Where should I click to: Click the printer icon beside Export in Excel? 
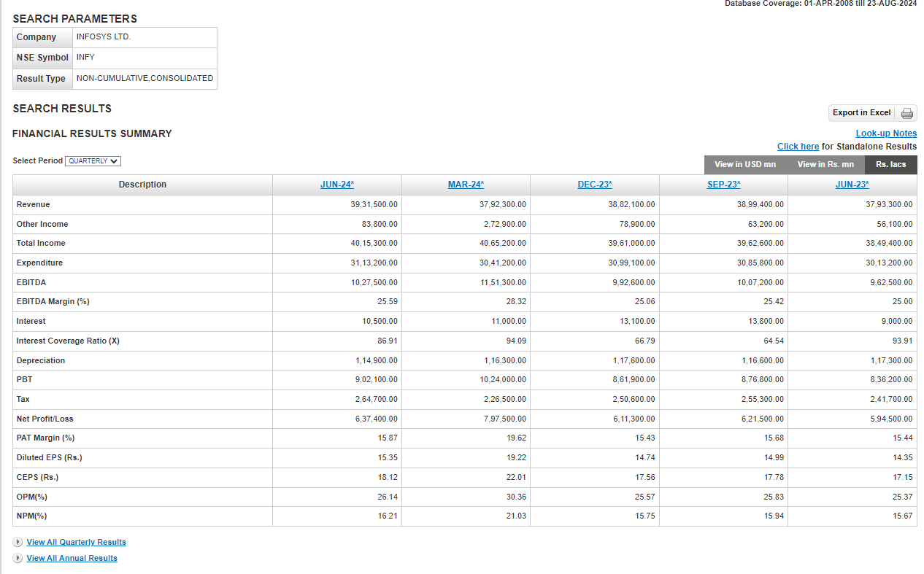click(907, 113)
